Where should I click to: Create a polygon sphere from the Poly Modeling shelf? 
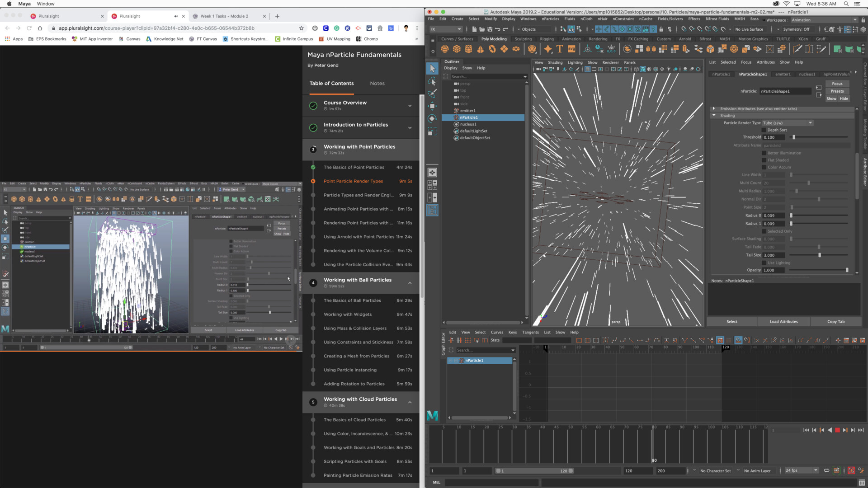pos(445,49)
